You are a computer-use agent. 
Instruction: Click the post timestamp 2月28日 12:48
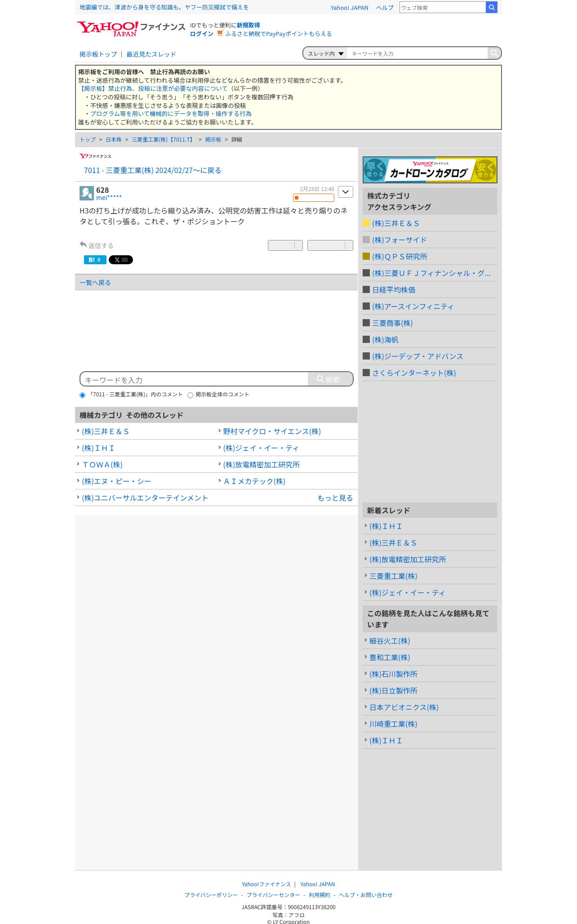317,189
